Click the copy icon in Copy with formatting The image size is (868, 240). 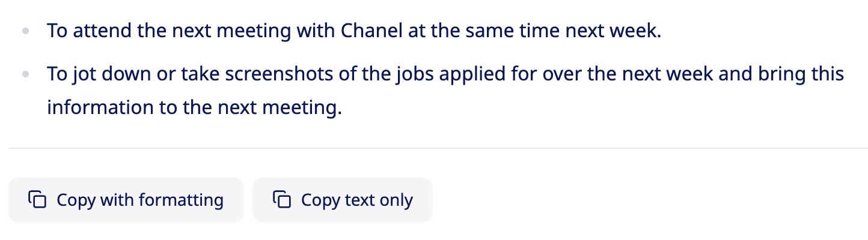(x=37, y=199)
